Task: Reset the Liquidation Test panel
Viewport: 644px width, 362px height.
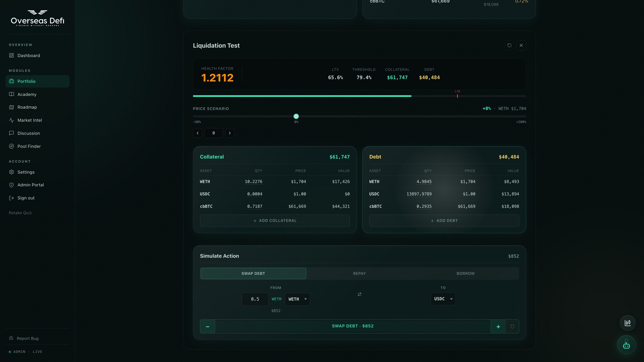Action: 509,45
